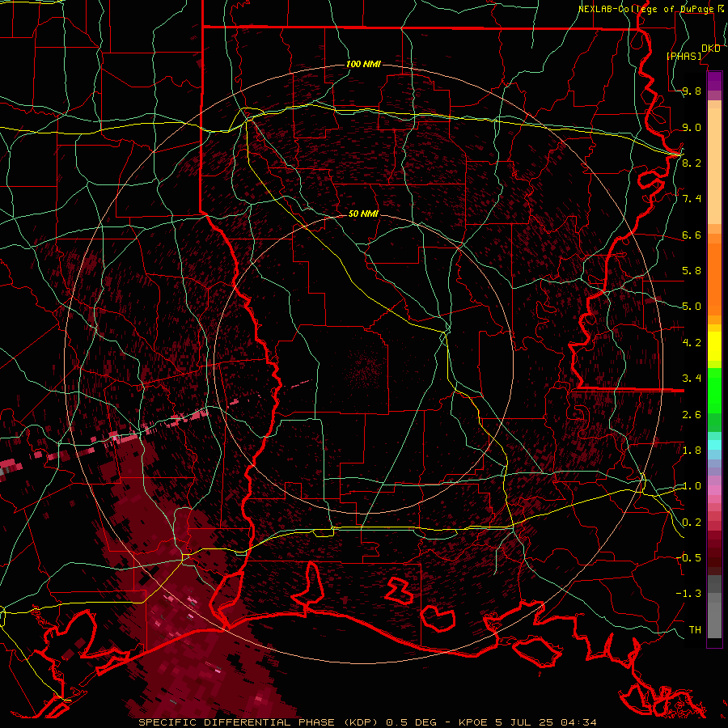
Task: Click the "[PHAS]" legend heading
Action: tap(684, 56)
